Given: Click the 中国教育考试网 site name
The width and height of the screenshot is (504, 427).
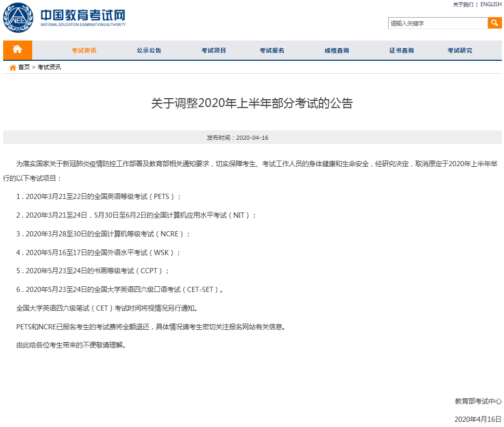Looking at the screenshot, I should tap(83, 14).
